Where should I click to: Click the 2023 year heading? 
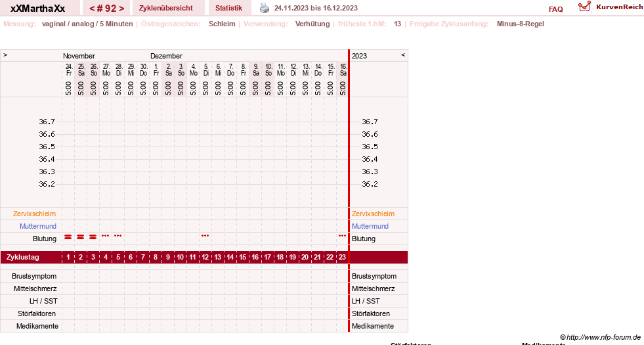coord(359,56)
